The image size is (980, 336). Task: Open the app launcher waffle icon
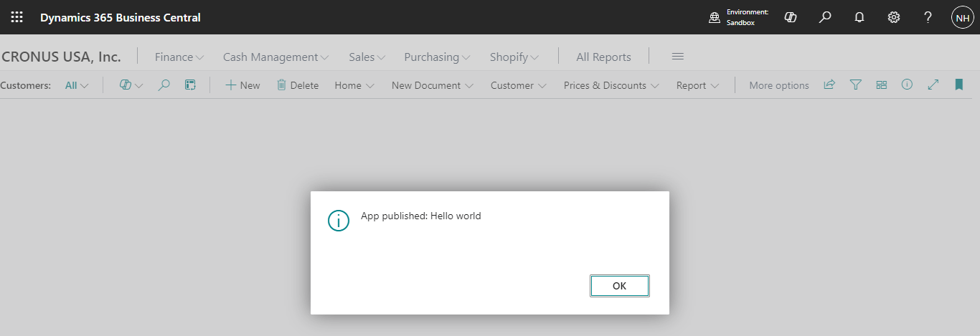coord(17,17)
